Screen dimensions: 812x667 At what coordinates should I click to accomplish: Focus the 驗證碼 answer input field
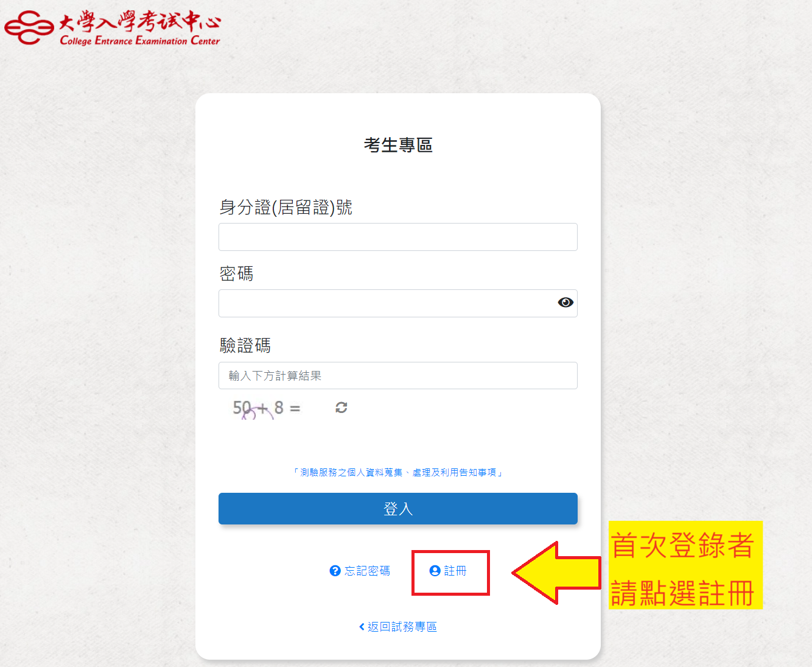click(x=398, y=375)
